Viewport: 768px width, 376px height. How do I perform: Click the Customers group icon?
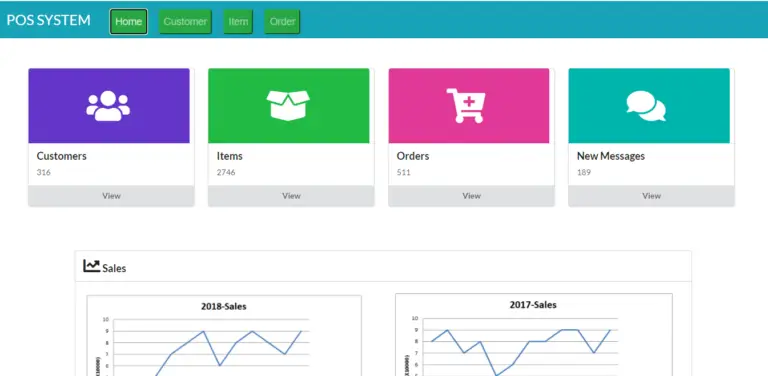pyautogui.click(x=108, y=106)
